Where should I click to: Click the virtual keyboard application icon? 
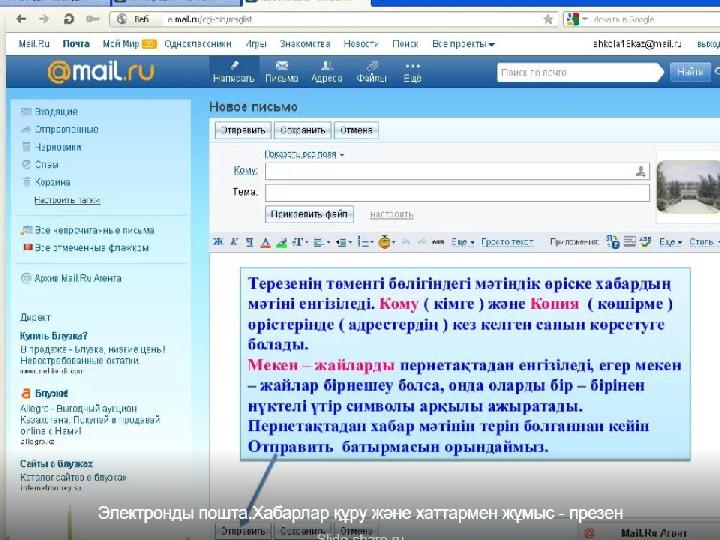(x=630, y=241)
